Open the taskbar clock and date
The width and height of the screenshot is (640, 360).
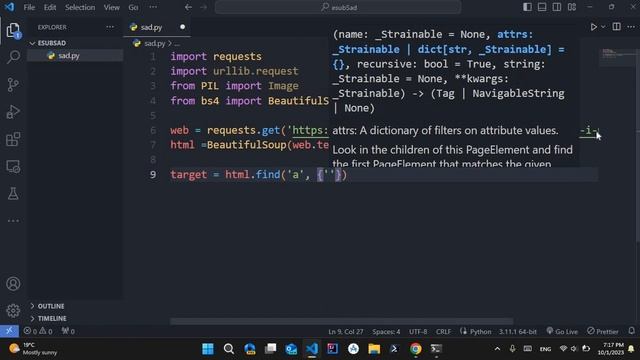[x=611, y=349]
